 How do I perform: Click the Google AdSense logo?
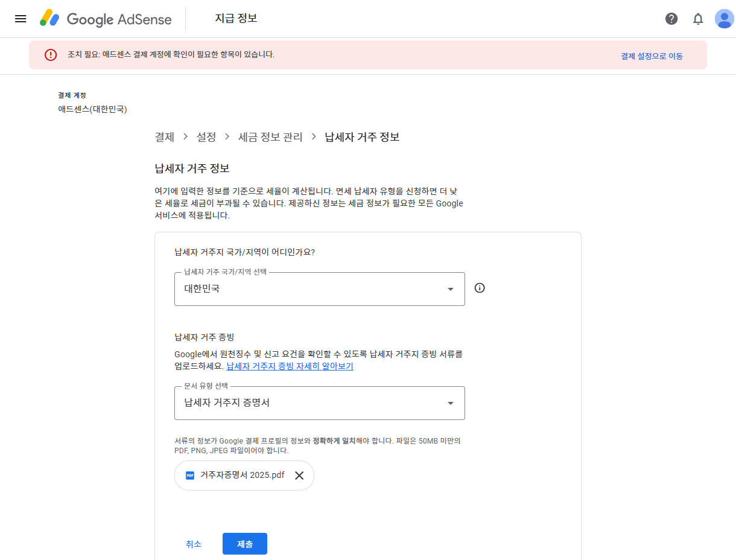[x=106, y=19]
